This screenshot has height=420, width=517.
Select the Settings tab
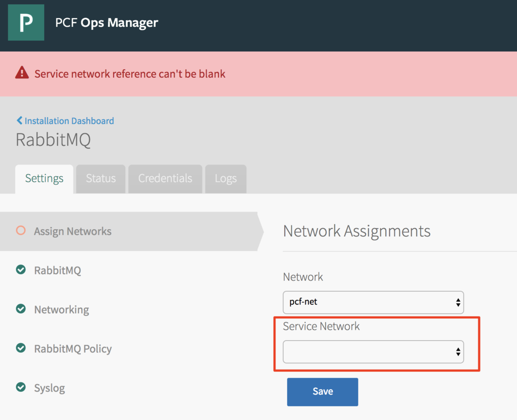click(x=44, y=179)
